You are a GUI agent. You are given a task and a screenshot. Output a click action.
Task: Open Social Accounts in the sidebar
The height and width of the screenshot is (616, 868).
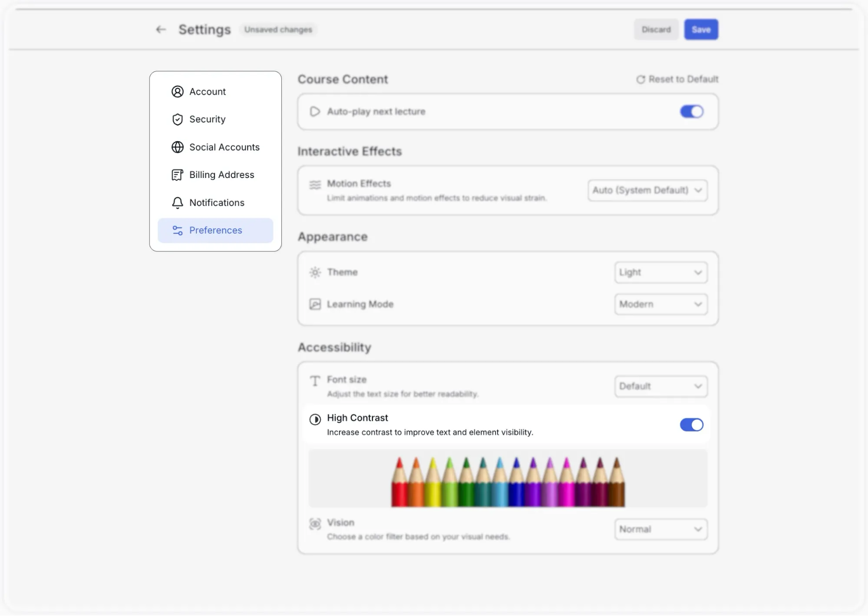(215, 147)
